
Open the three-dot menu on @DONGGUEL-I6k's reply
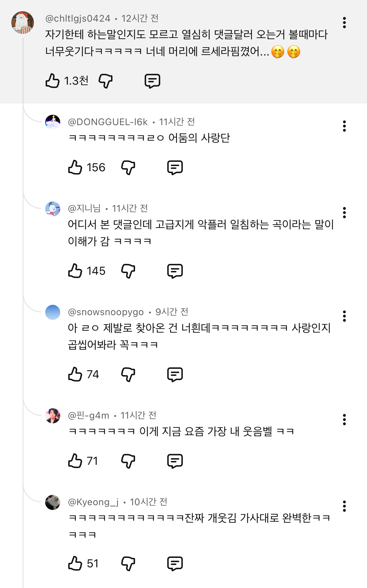[344, 126]
